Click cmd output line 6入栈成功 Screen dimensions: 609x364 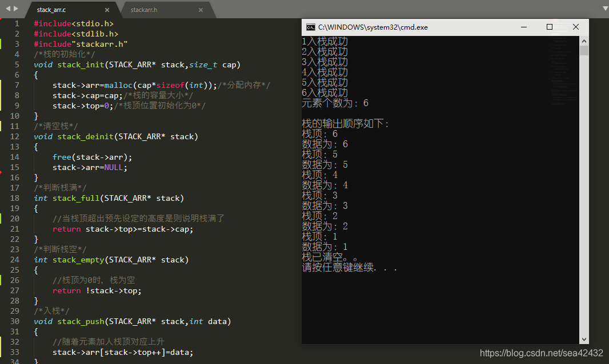(x=324, y=93)
